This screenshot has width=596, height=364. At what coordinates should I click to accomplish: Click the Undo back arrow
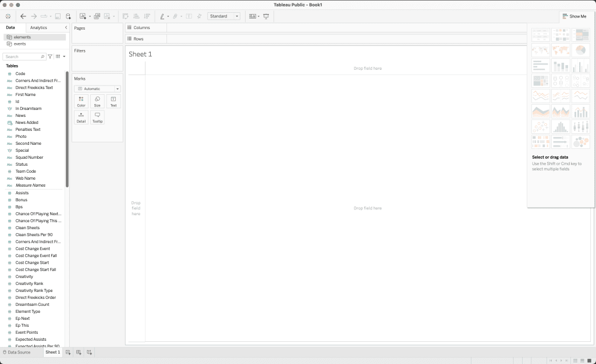23,16
